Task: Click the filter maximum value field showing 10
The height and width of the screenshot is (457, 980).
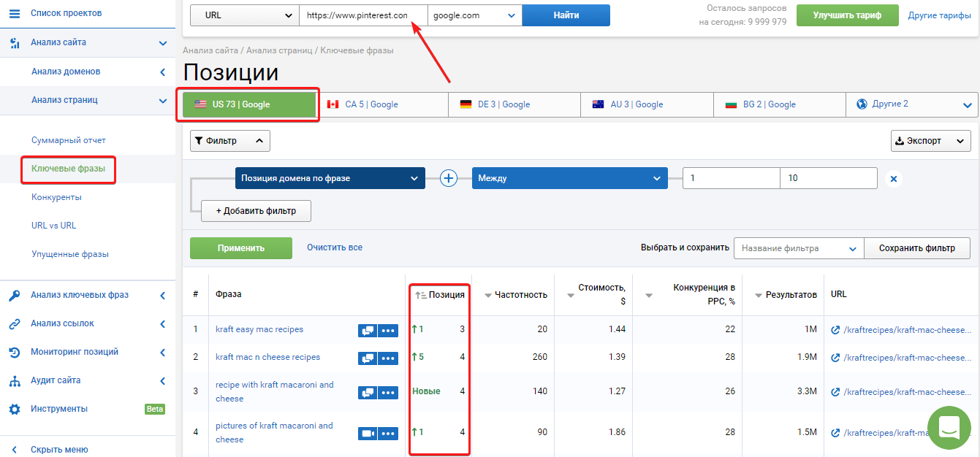Action: [829, 178]
